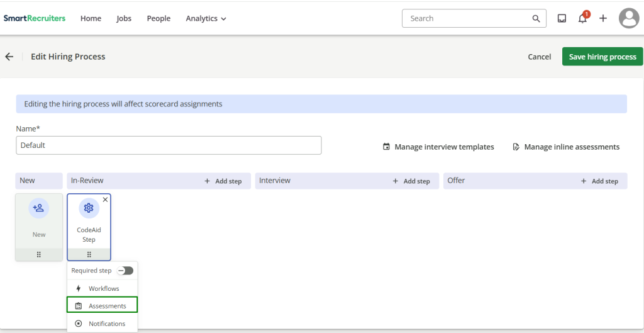The image size is (644, 333).
Task: Expand the Analytics dropdown menu
Action: pyautogui.click(x=206, y=19)
